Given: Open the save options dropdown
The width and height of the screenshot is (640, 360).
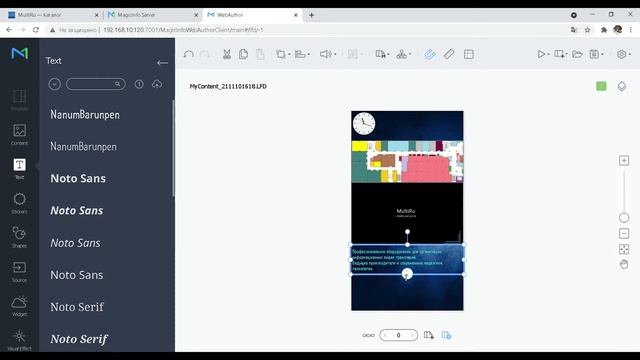Looking at the screenshot, I should [596, 54].
